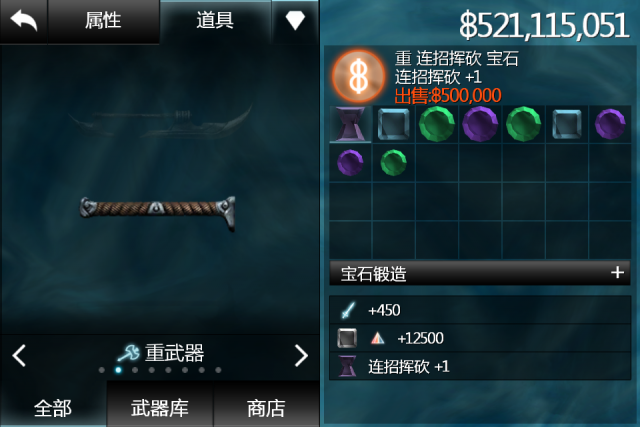Expand the 宝石锻造 plus button
The height and width of the screenshot is (427, 640).
click(618, 272)
